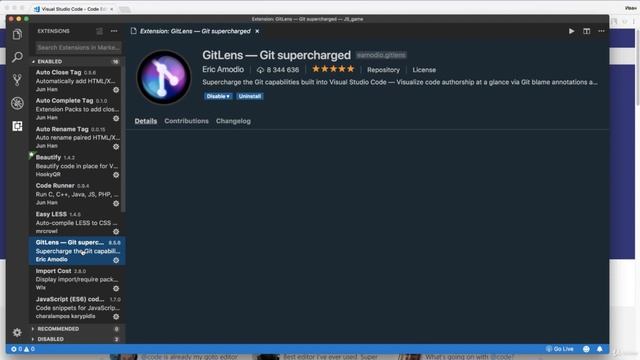
Task: Open the gear menu for GitLens
Action: pos(116,260)
